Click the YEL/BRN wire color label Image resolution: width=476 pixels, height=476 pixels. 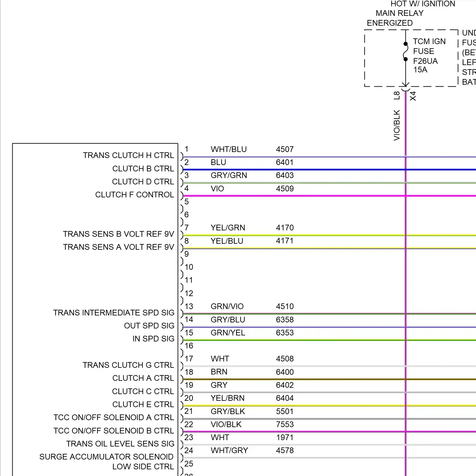[228, 398]
